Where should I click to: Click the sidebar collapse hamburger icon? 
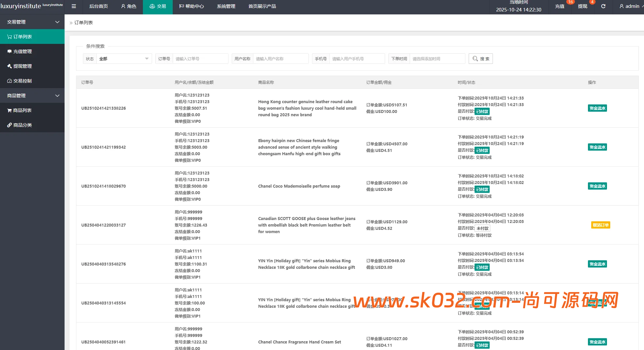pyautogui.click(x=73, y=6)
